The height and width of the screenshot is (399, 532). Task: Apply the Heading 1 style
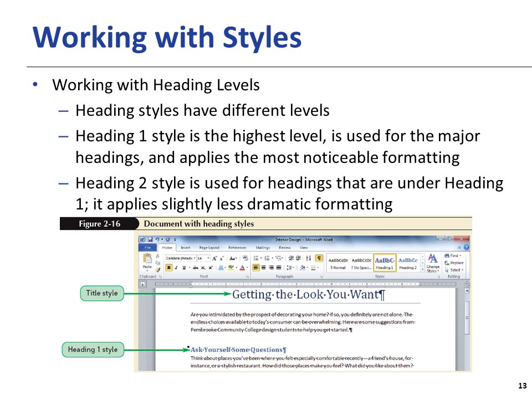tap(385, 263)
